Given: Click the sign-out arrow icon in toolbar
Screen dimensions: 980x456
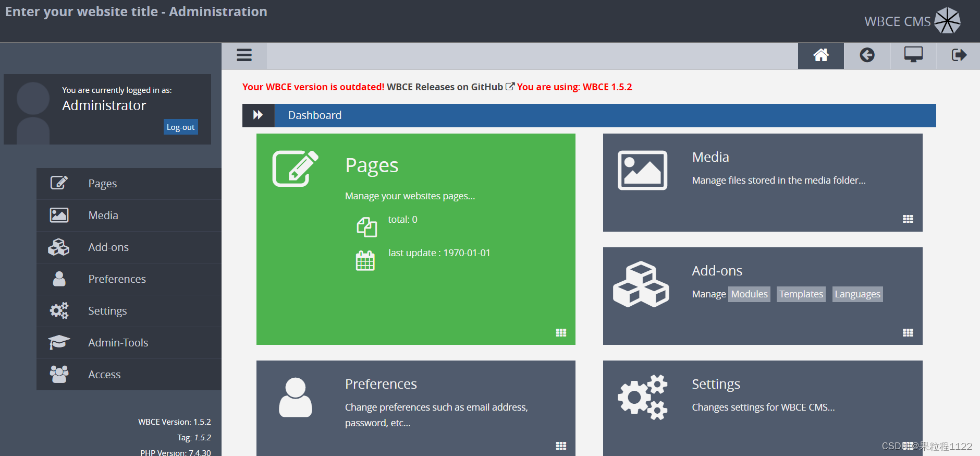Looking at the screenshot, I should [x=959, y=55].
